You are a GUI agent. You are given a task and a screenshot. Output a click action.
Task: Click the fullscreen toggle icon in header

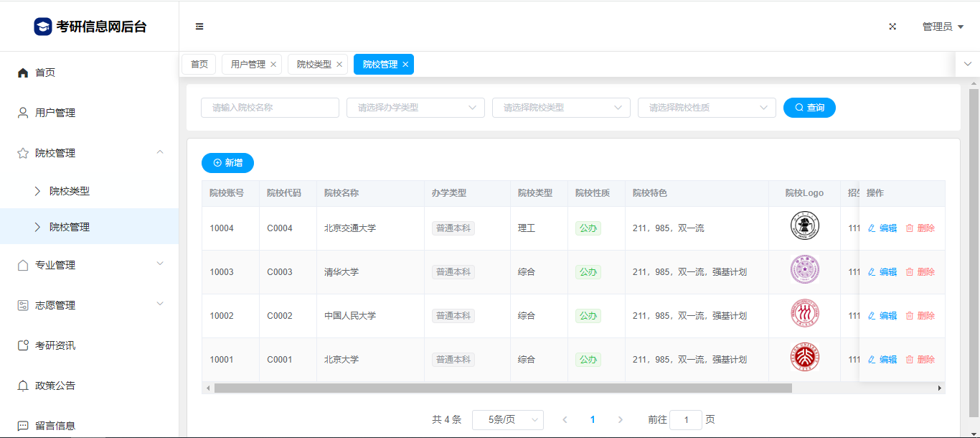892,27
